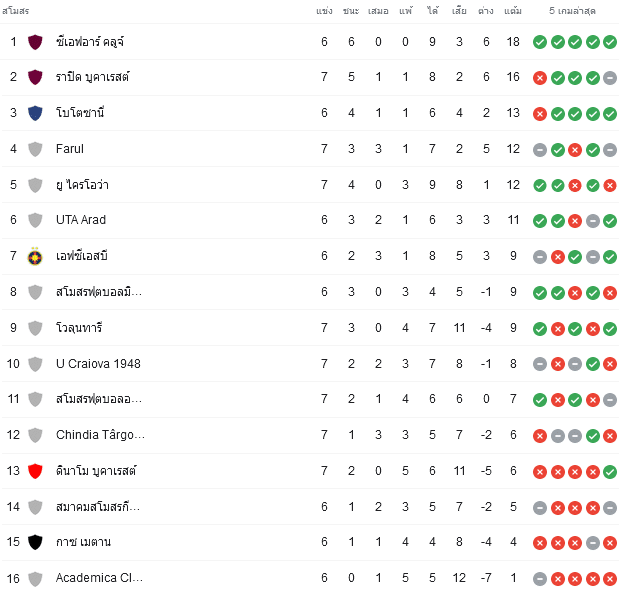Open the UTA Arad team link

(x=81, y=220)
